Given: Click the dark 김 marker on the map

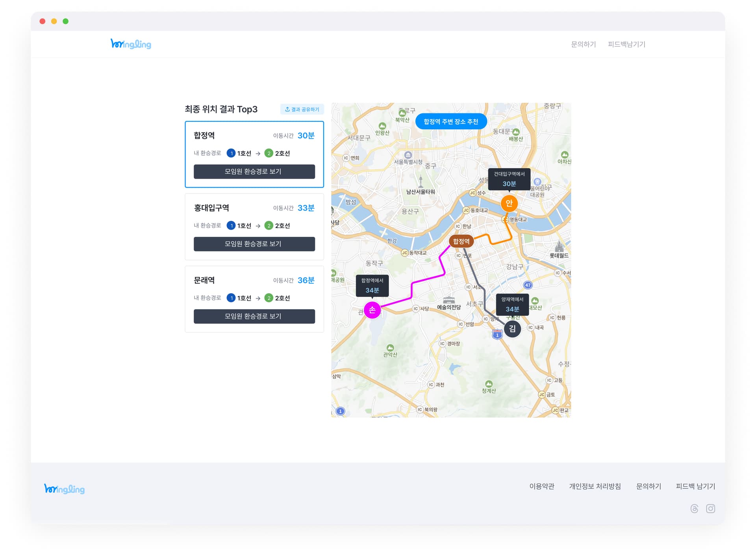Looking at the screenshot, I should click(512, 329).
